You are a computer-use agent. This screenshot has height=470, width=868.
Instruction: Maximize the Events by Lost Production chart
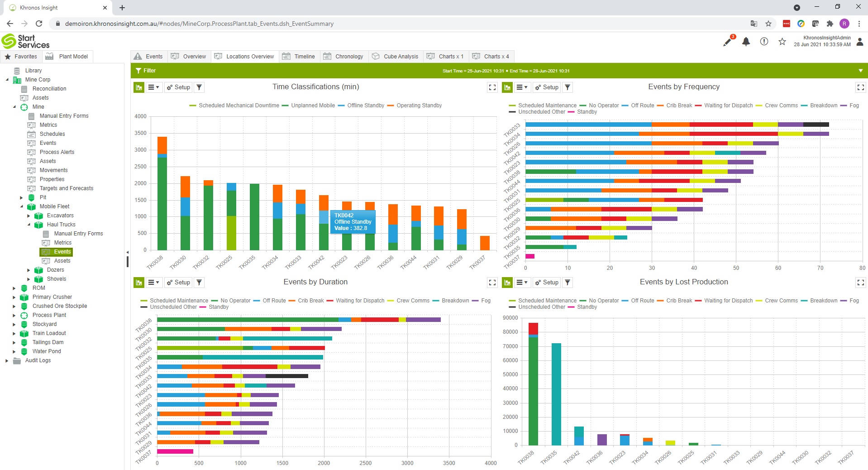coord(861,283)
